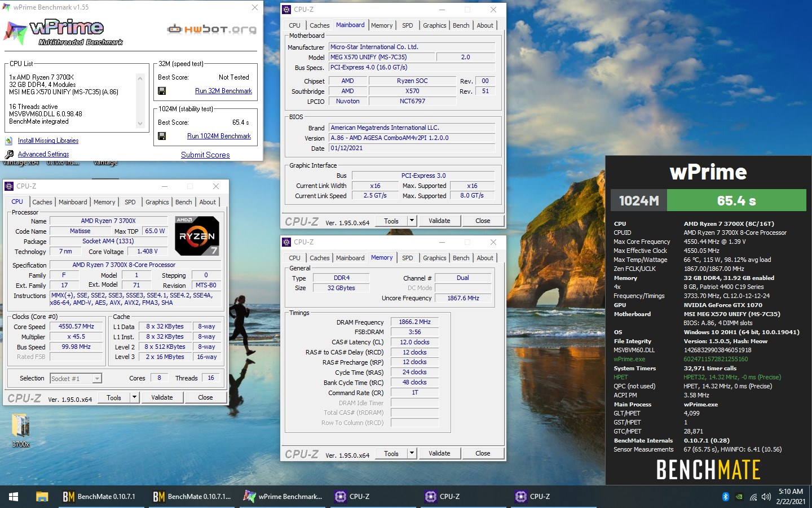Image resolution: width=812 pixels, height=508 pixels.
Task: Click the Manufacturer field Micro-Star International
Action: click(412, 47)
